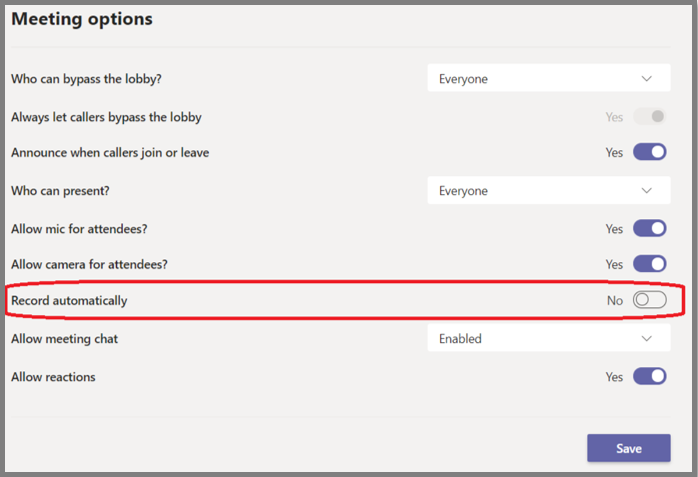The image size is (698, 477).
Task: Toggle off Announce when callers join or leave
Action: tap(649, 153)
